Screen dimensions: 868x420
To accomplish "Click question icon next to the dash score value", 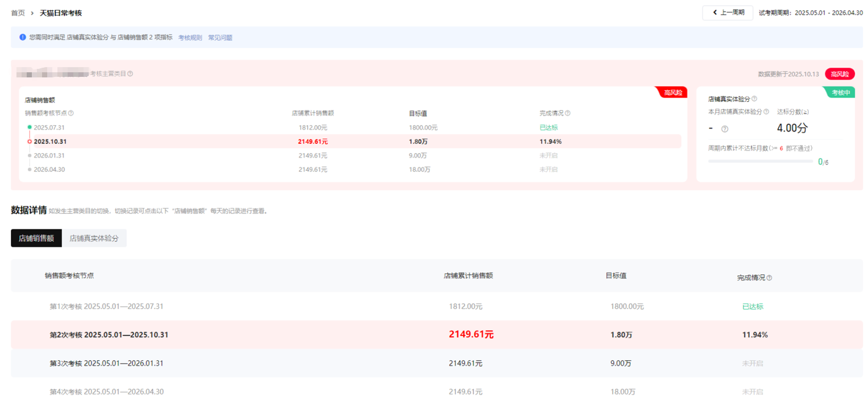I will (725, 129).
